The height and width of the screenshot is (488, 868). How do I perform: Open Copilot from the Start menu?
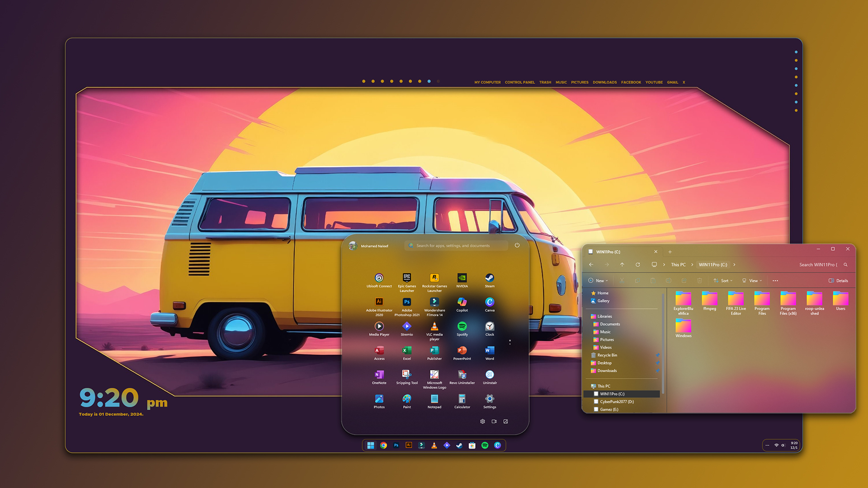tap(462, 305)
